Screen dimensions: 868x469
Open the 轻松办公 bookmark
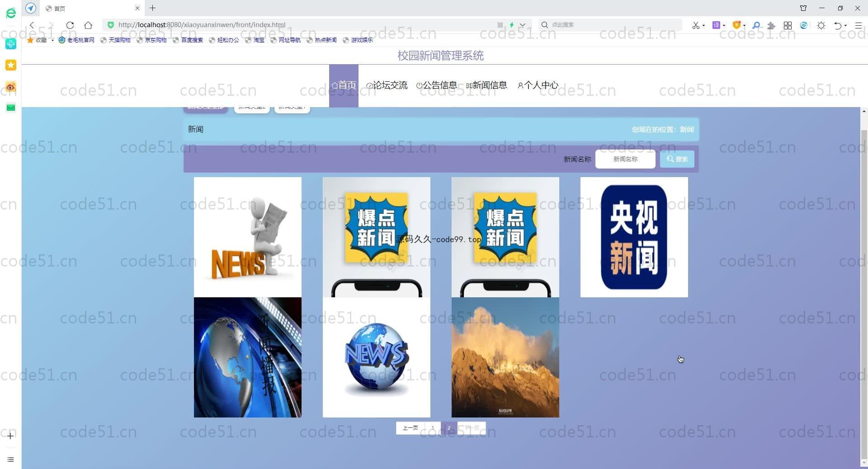coord(224,40)
